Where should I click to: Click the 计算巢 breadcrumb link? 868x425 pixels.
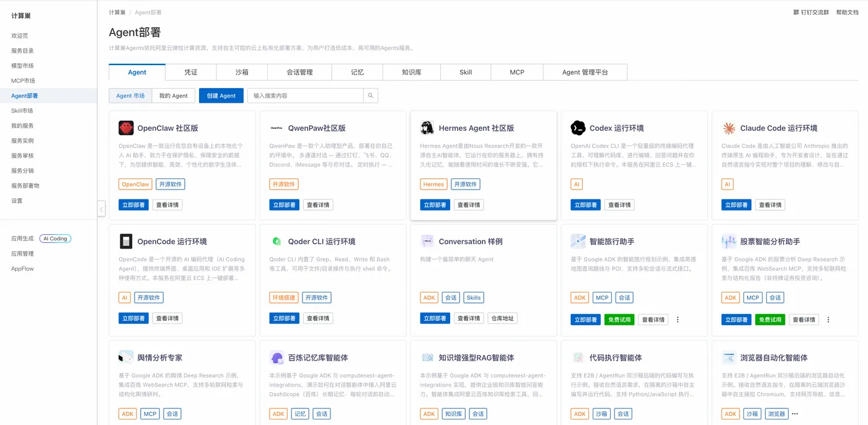pos(117,12)
